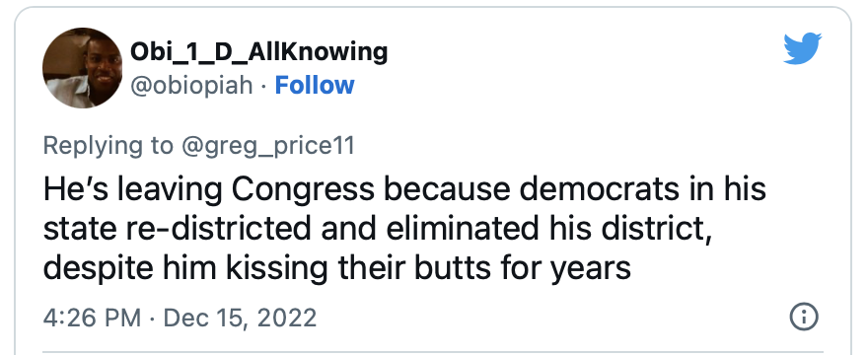The width and height of the screenshot is (868, 355).
Task: Click the words "for years" ending the tweet
Action: point(591,268)
